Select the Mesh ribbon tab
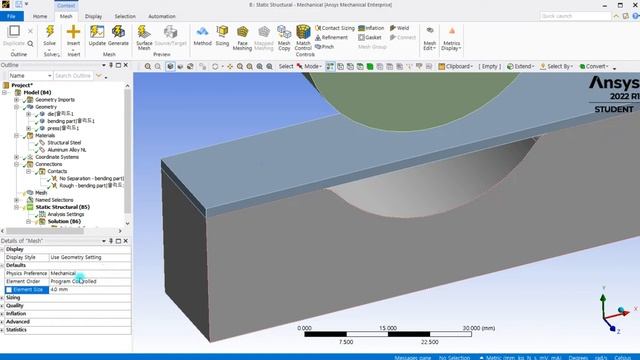This screenshot has height=360, width=640. [66, 16]
